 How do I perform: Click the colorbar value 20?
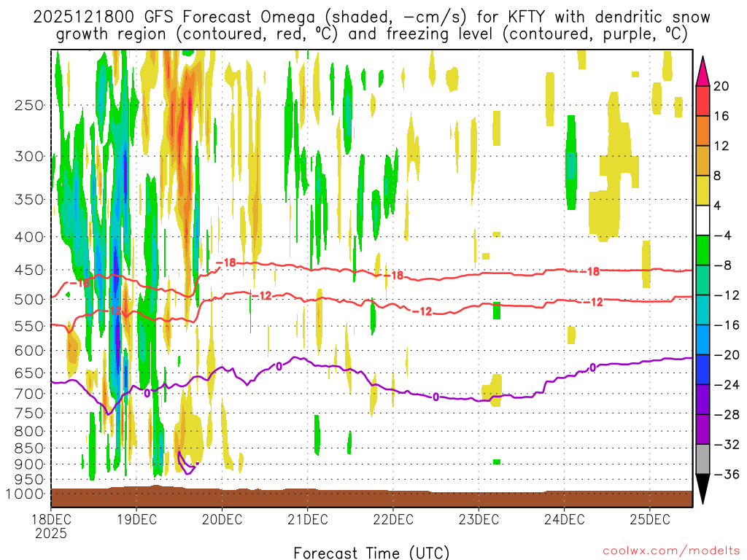pos(721,86)
